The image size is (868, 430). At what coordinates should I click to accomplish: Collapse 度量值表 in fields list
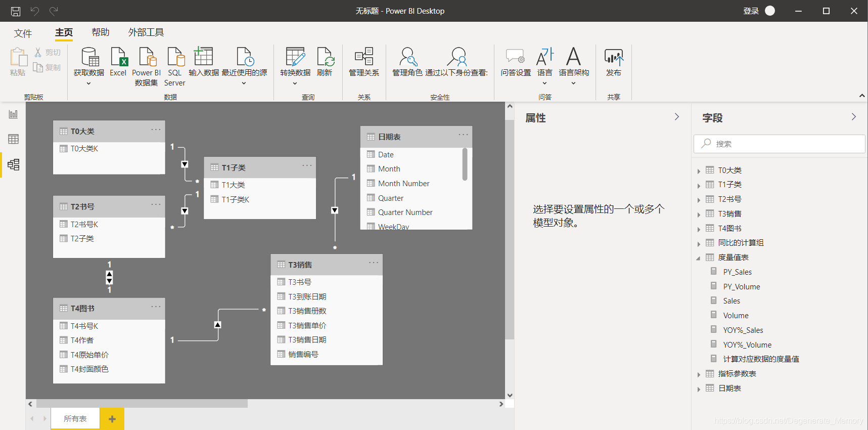[x=699, y=258]
